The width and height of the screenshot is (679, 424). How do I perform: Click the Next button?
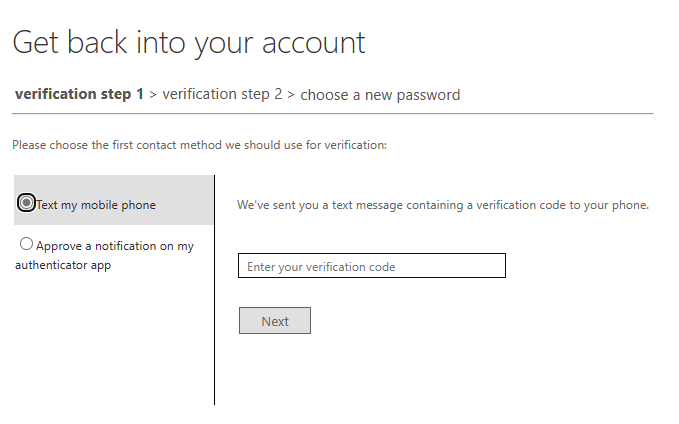tap(275, 321)
